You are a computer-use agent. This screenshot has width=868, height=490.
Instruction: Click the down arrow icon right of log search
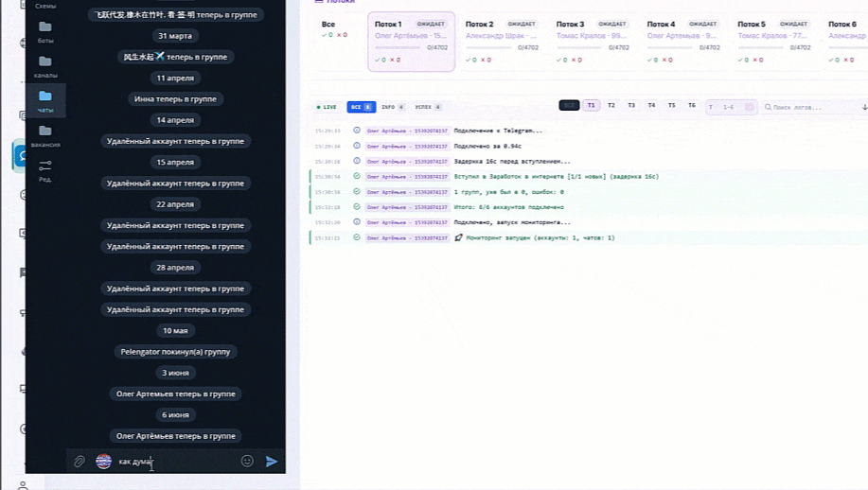pyautogui.click(x=864, y=107)
